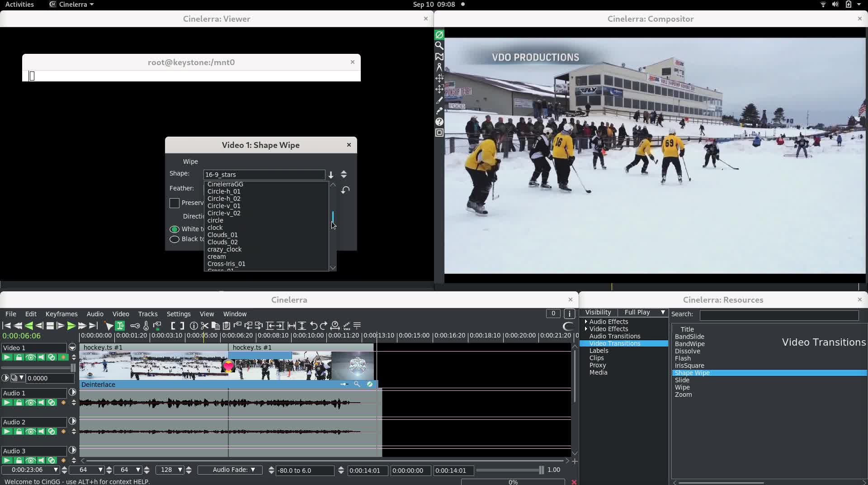Click the Deinterlace effect magnifier icon
868x485 pixels.
[x=357, y=384]
